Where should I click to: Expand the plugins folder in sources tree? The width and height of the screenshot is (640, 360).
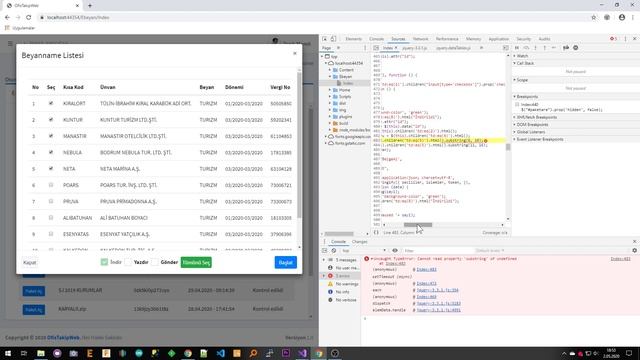point(330,116)
